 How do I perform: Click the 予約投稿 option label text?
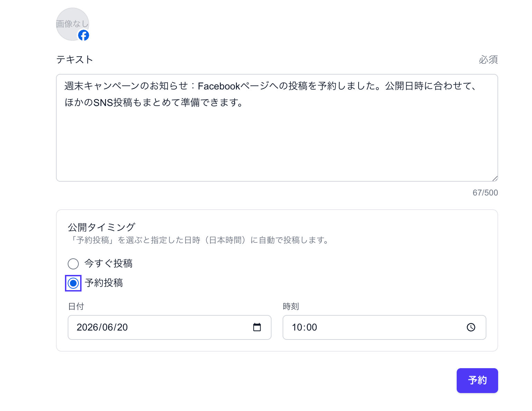coord(104,283)
